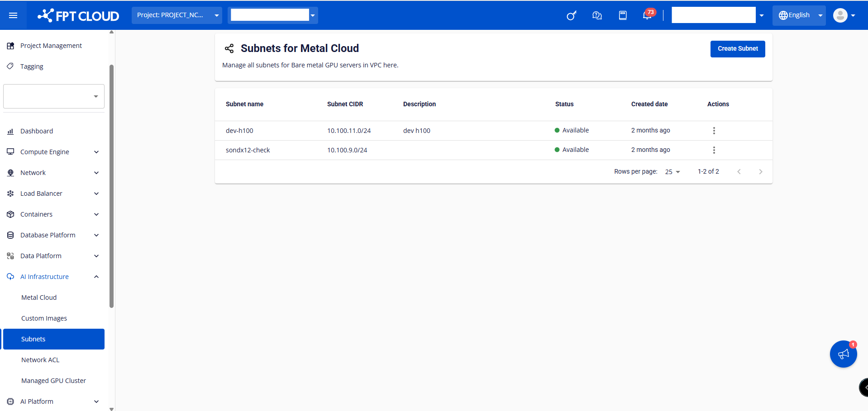Open the Network ACL sidebar item
This screenshot has width=868, height=411.
40,360
